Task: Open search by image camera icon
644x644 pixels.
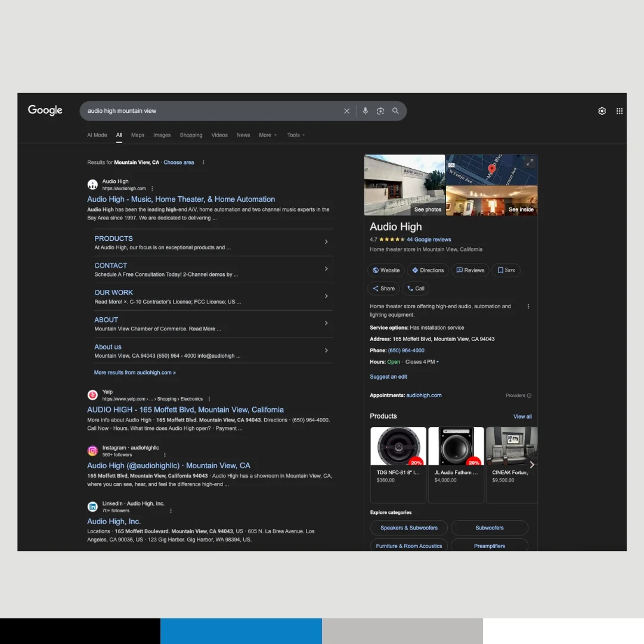Action: click(380, 111)
